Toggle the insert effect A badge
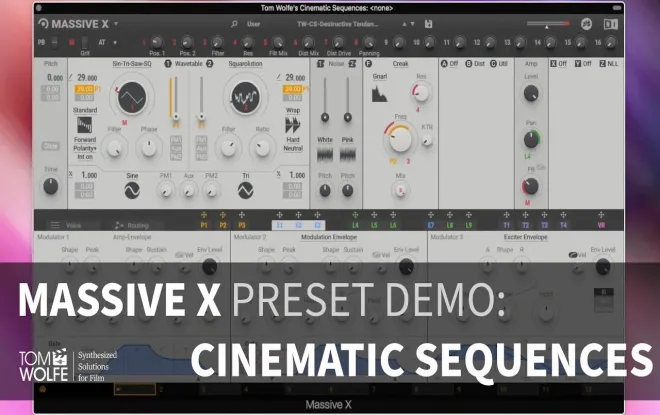The height and width of the screenshot is (415, 660). (444, 64)
